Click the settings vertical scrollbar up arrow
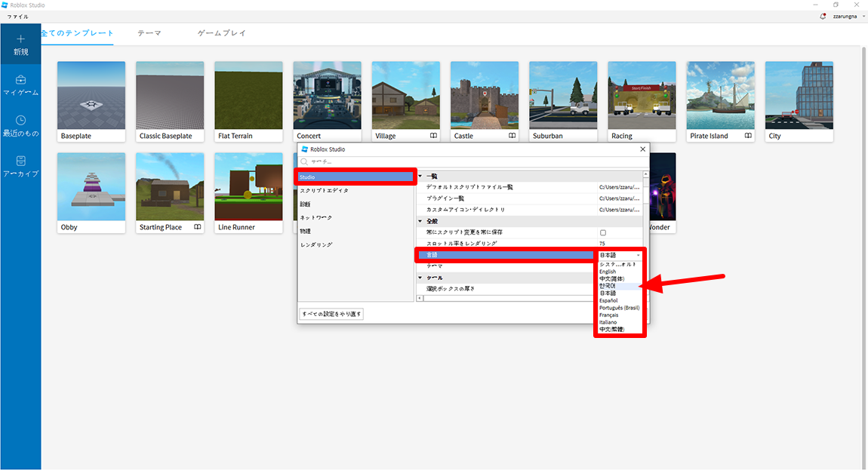868x470 pixels. click(x=645, y=174)
